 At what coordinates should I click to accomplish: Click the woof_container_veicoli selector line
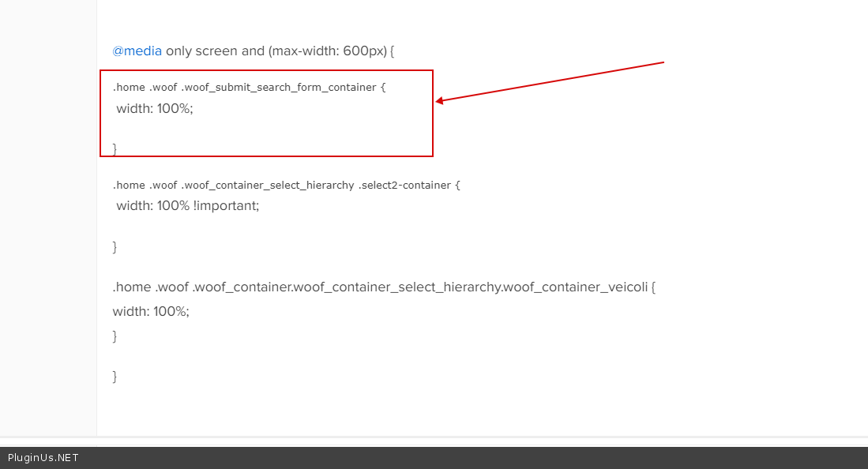[384, 287]
